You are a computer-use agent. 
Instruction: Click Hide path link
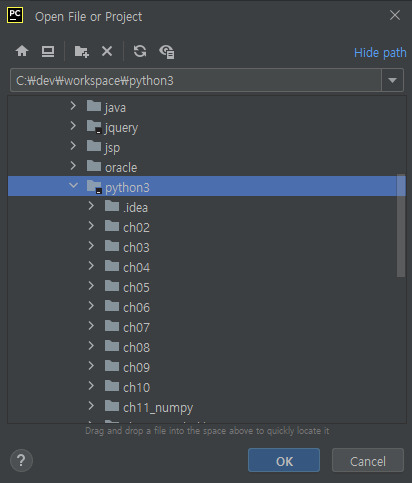point(380,53)
